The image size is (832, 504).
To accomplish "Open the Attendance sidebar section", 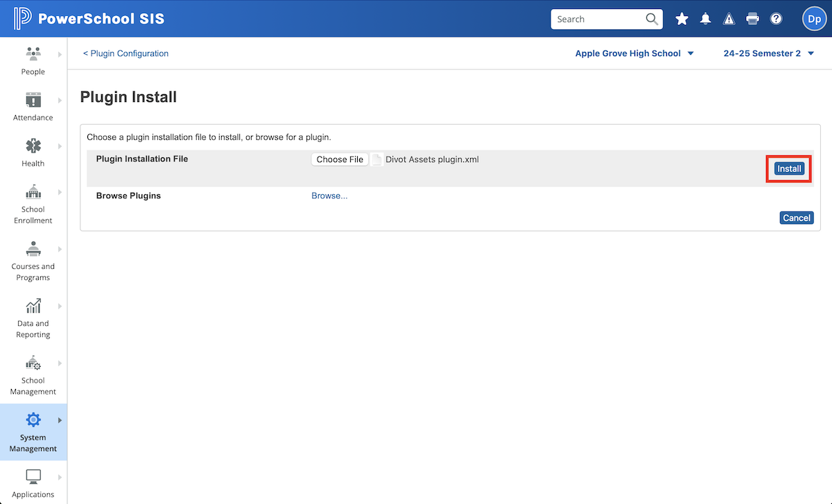I will (x=33, y=106).
